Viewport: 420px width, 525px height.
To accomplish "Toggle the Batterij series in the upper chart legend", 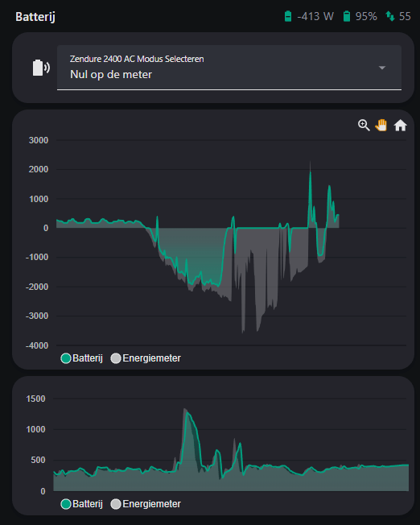I will (81, 358).
